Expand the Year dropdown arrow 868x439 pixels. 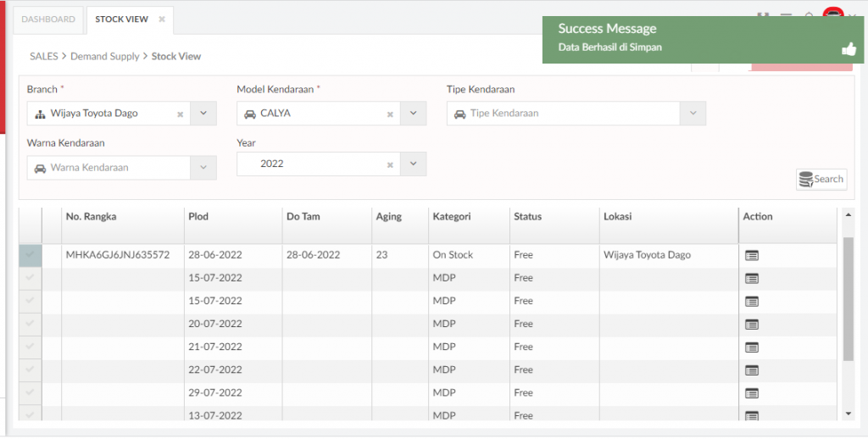point(413,164)
